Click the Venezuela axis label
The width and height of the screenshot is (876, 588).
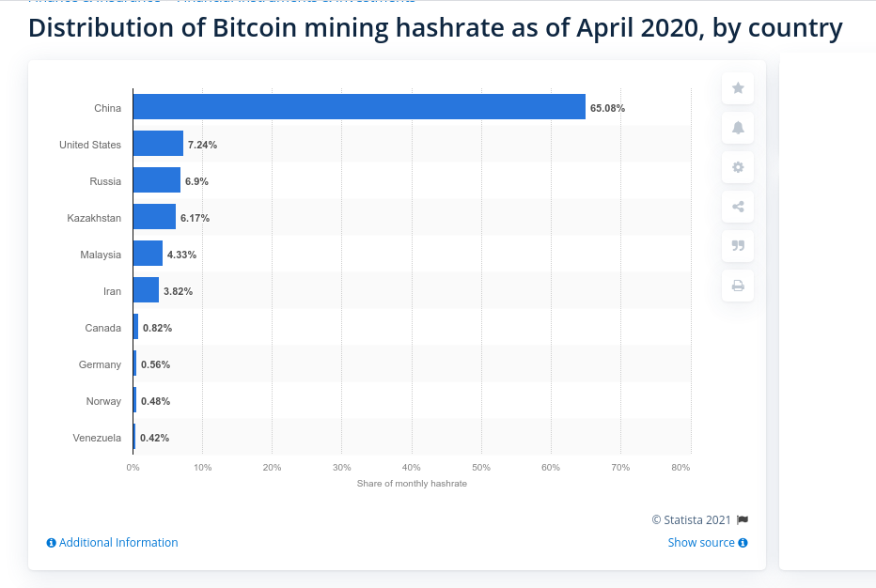click(x=98, y=438)
